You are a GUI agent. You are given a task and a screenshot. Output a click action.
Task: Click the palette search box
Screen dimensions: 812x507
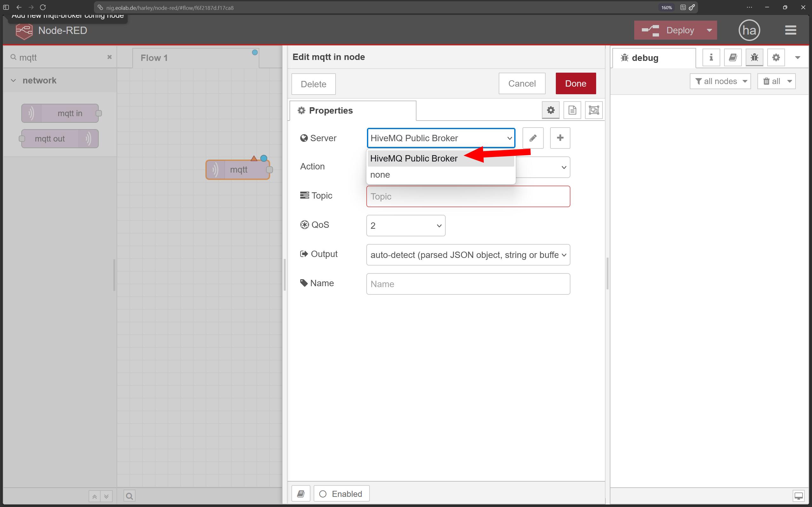[x=60, y=57]
